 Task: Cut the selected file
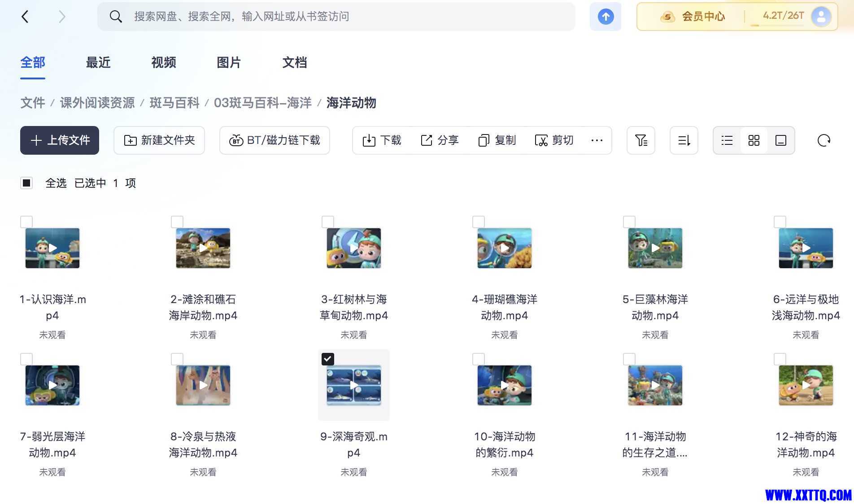point(554,140)
